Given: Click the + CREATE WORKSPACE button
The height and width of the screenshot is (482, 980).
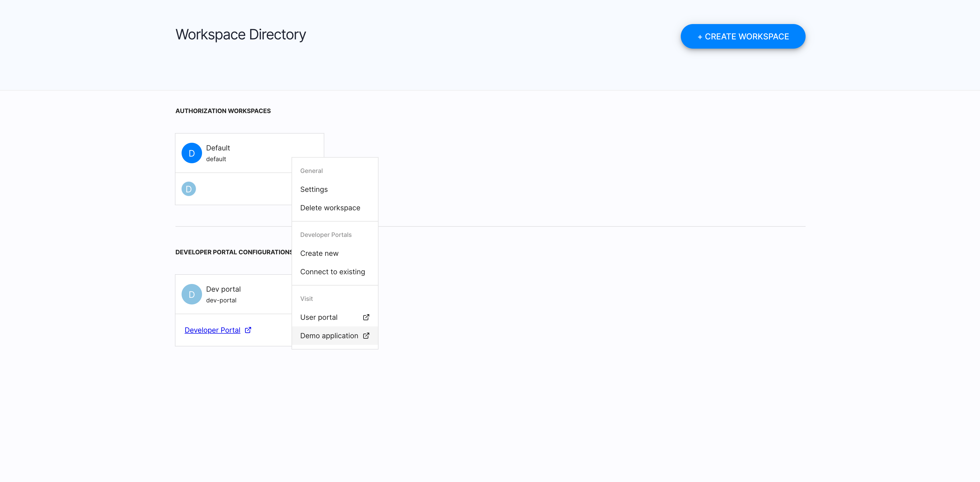Looking at the screenshot, I should coord(742,36).
